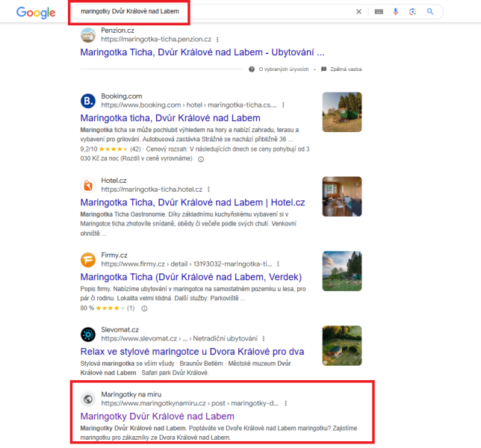Click the Hotel.cz favicon
The width and height of the screenshot is (481, 448).
pos(88,185)
